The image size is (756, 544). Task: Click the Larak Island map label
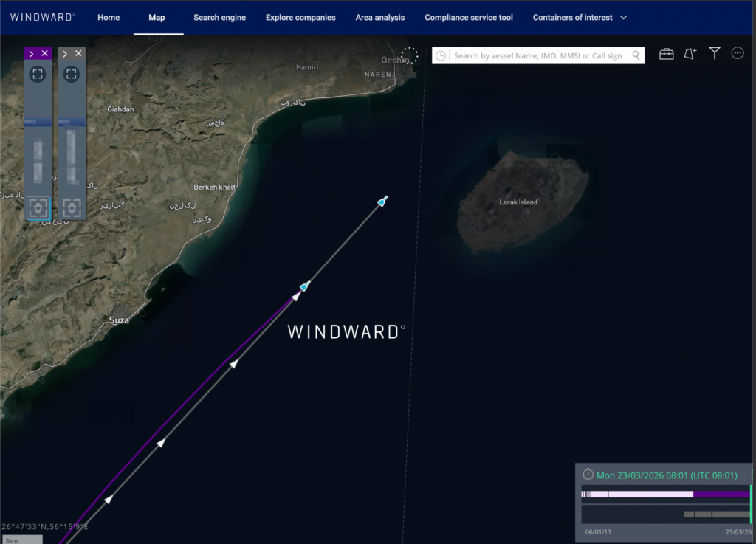click(518, 202)
